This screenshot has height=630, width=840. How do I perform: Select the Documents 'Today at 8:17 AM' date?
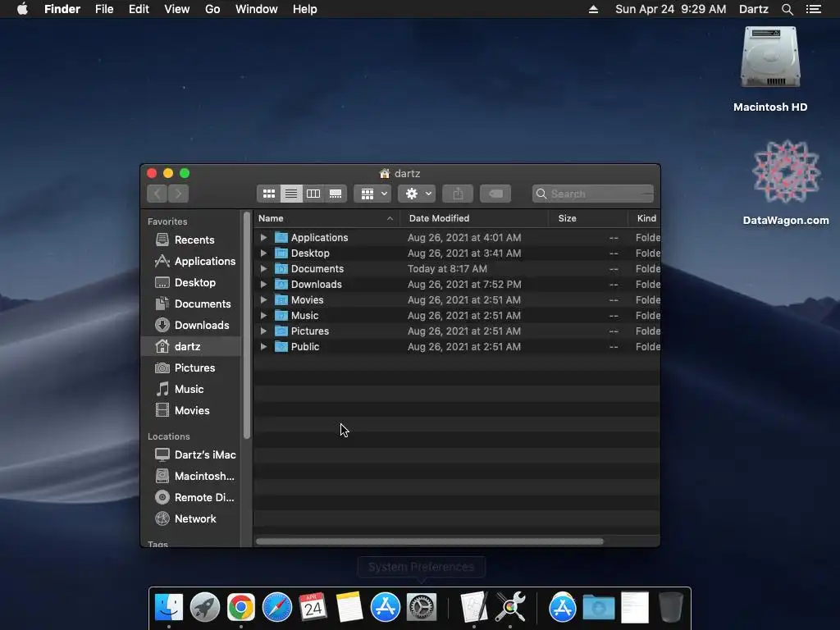tap(447, 269)
